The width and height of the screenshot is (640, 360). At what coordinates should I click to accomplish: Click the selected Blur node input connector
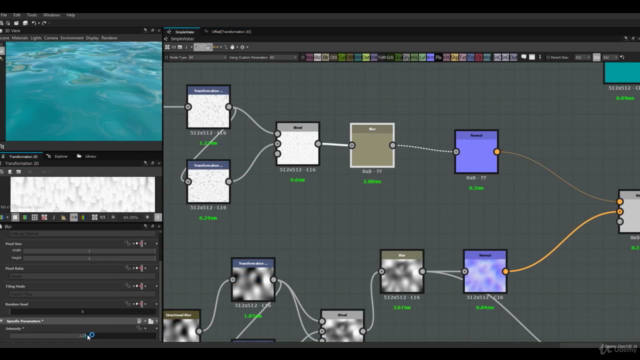(x=352, y=145)
